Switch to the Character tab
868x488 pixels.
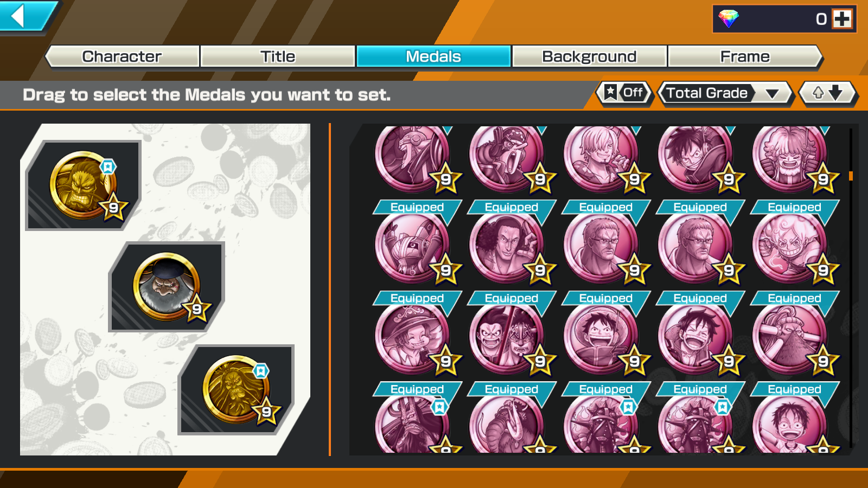(x=122, y=56)
